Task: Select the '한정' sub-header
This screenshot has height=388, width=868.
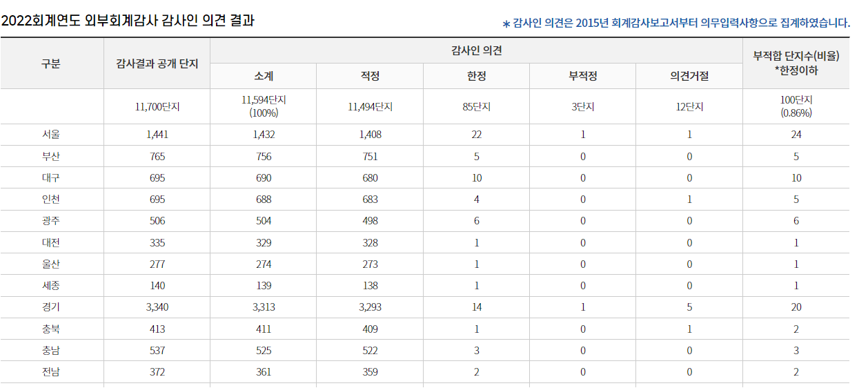Action: (477, 77)
